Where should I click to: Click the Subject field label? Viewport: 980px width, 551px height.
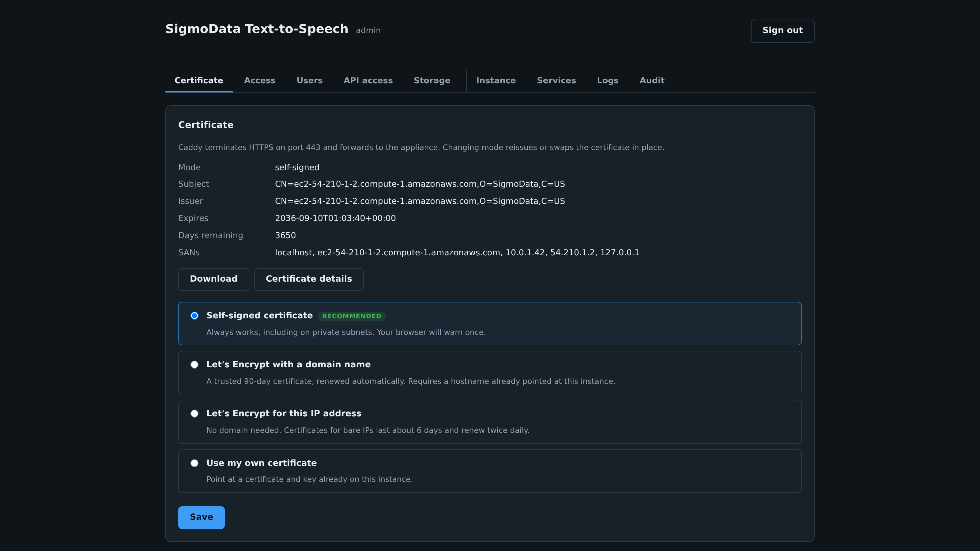[x=194, y=184]
